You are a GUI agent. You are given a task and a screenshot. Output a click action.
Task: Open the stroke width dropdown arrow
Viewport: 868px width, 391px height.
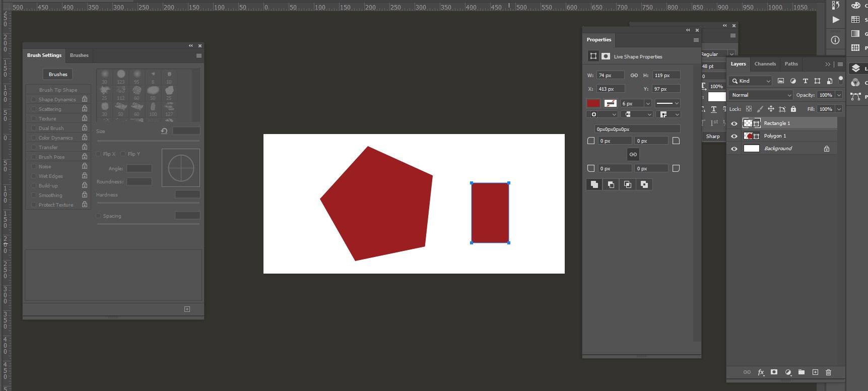(x=648, y=103)
